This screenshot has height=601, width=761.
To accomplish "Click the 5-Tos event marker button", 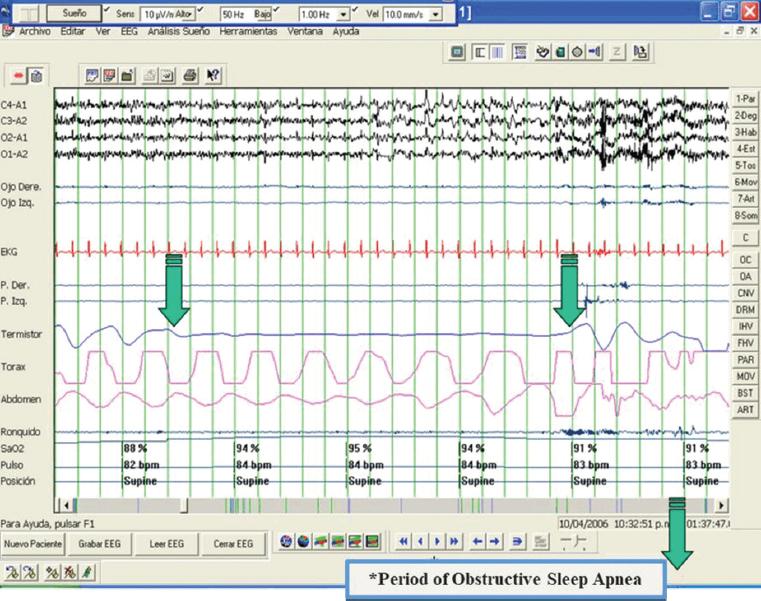I will click(744, 165).
